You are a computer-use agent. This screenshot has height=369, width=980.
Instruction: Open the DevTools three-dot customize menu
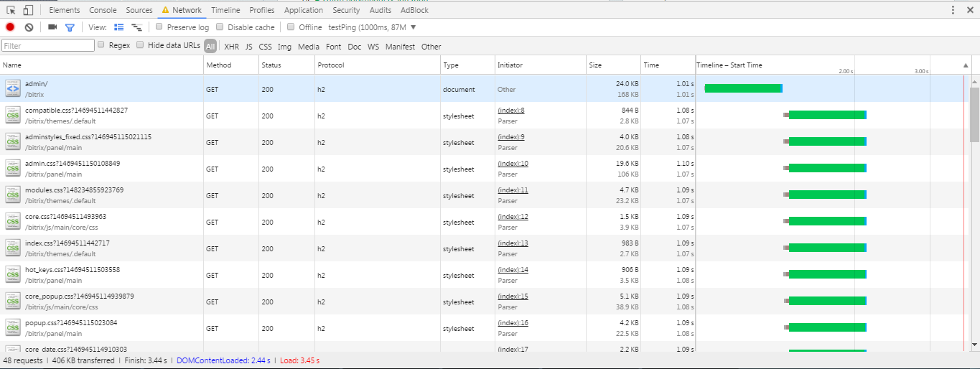[953, 10]
